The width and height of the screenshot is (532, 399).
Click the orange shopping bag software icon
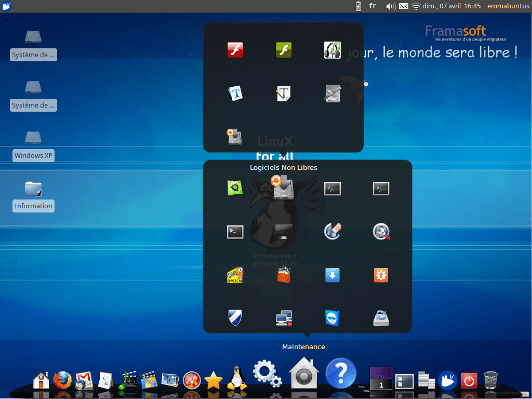click(283, 275)
